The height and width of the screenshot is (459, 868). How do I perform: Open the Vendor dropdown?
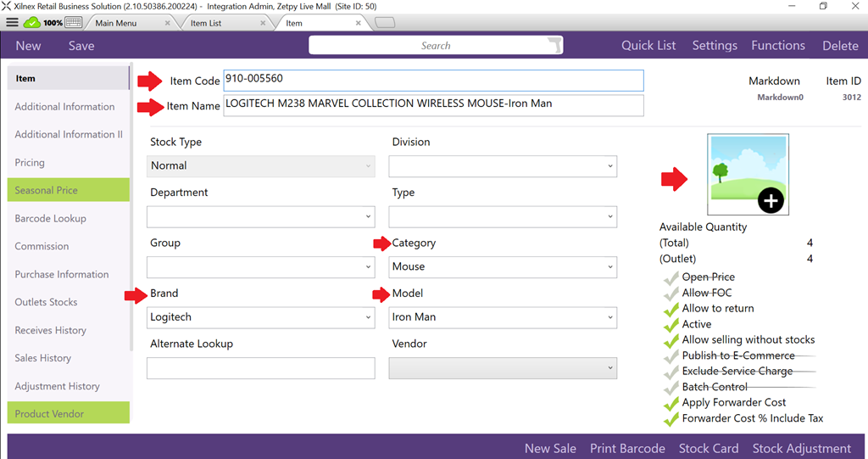pos(503,368)
